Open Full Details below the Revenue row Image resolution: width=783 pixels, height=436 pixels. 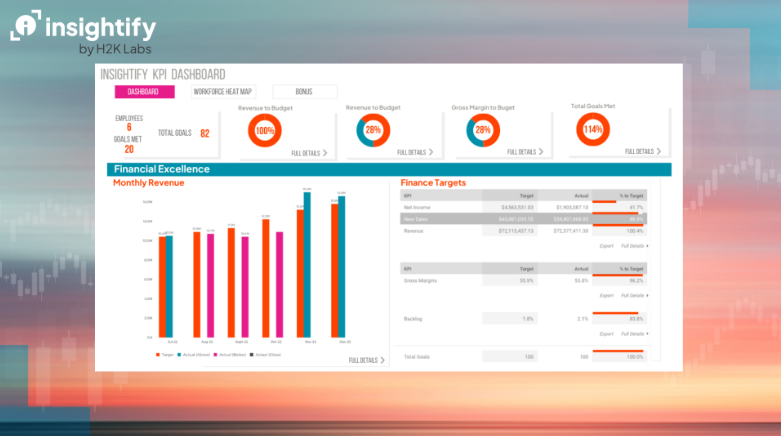(634, 246)
